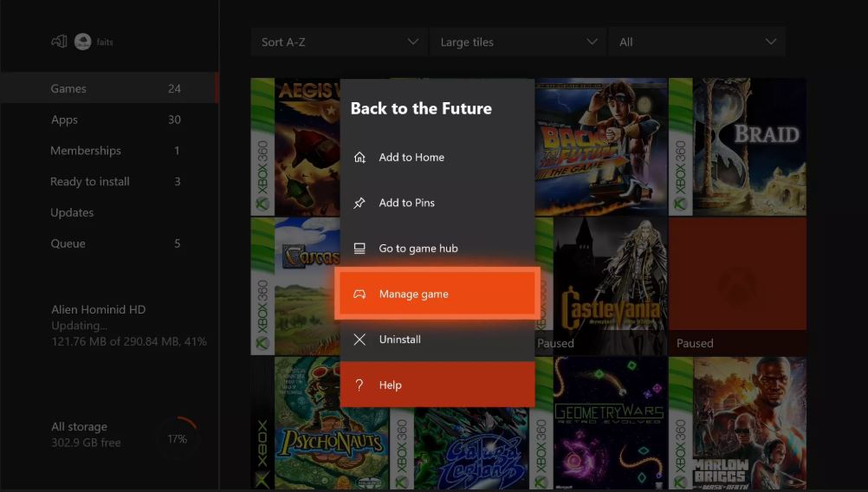Open the Memberships sidebar category

click(109, 151)
